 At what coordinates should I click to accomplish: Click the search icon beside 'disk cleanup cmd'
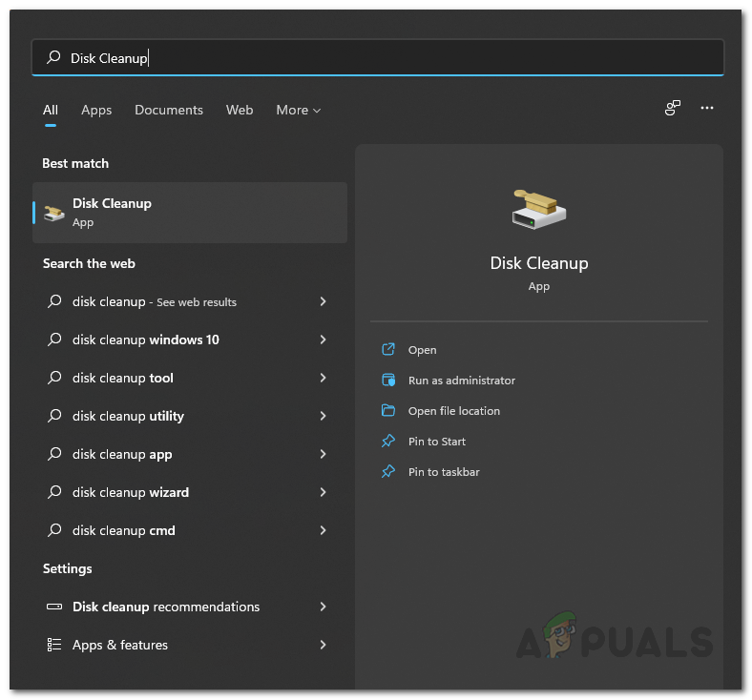click(x=54, y=530)
